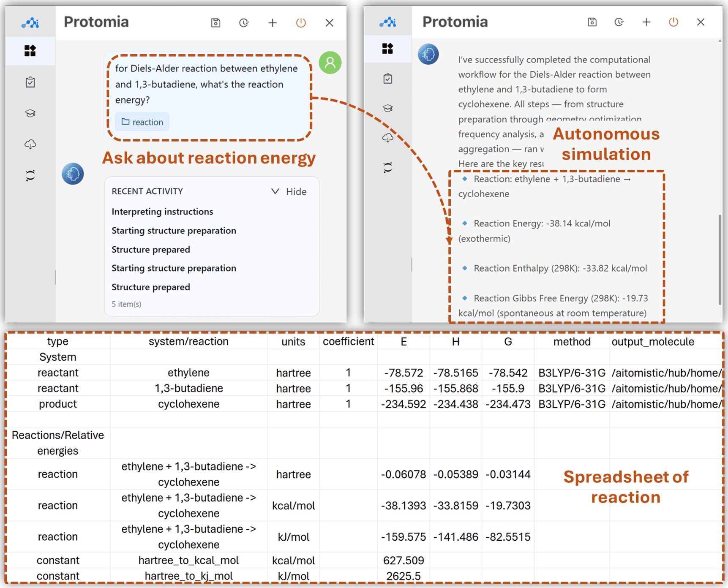Select 'Interpreting instructions' activity entry
The image size is (728, 588).
pyautogui.click(x=162, y=212)
